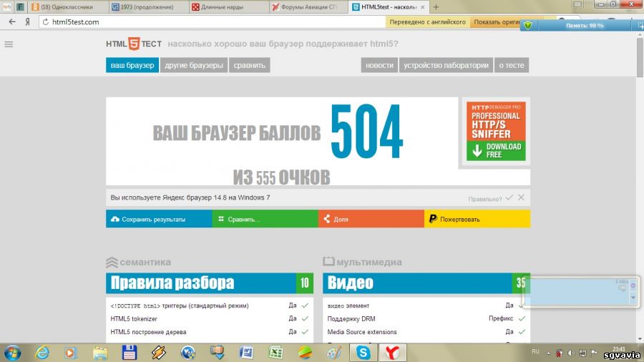This screenshot has width=644, height=362.
Task: Launch Internet Explorer from the taskbar
Action: 42,353
